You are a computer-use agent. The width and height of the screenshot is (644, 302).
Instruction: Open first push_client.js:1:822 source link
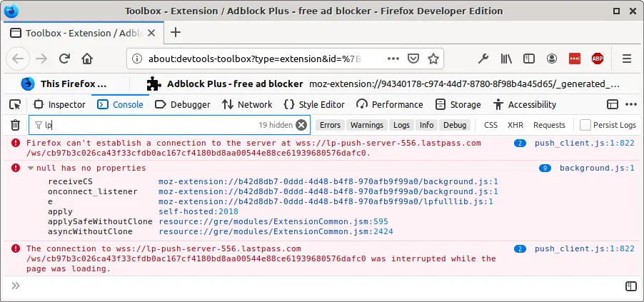click(x=585, y=143)
